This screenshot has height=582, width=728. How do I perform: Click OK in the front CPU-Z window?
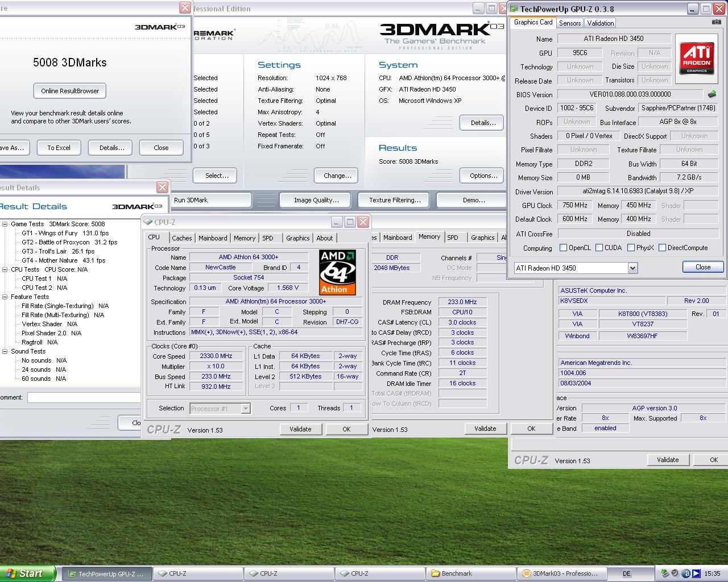[346, 429]
